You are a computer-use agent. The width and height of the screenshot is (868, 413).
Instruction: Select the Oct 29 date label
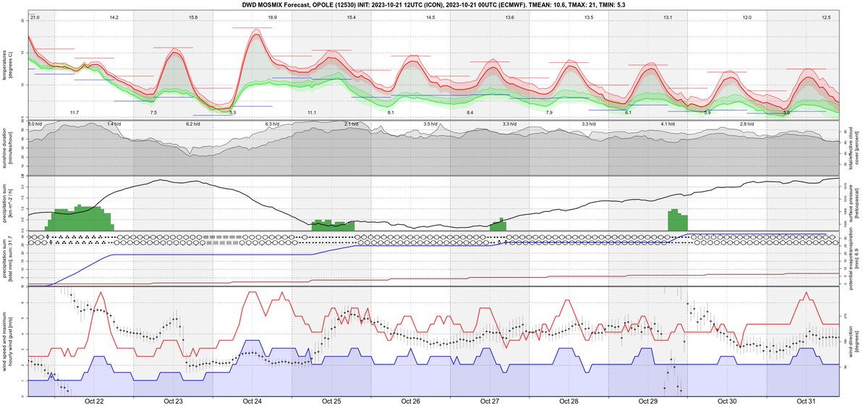pos(648,401)
